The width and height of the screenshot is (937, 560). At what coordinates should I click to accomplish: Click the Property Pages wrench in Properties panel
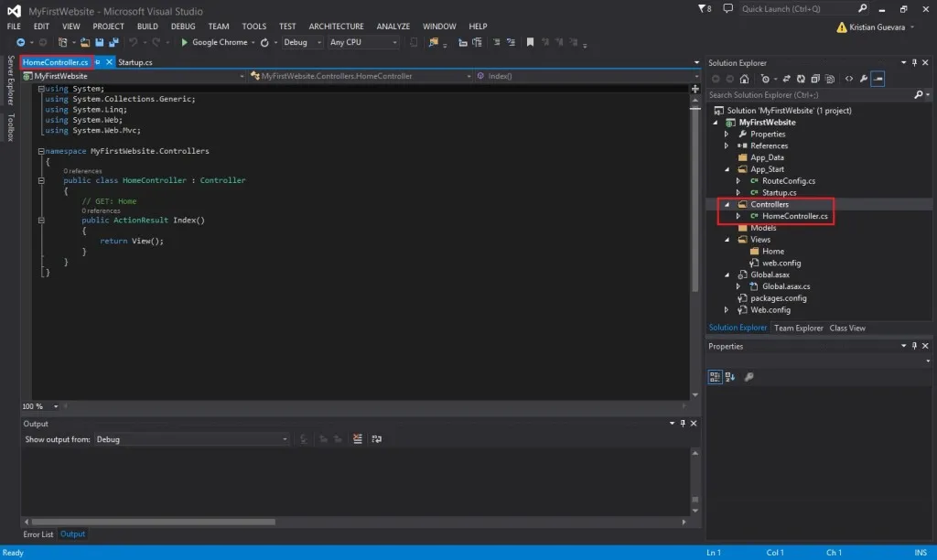pos(749,376)
